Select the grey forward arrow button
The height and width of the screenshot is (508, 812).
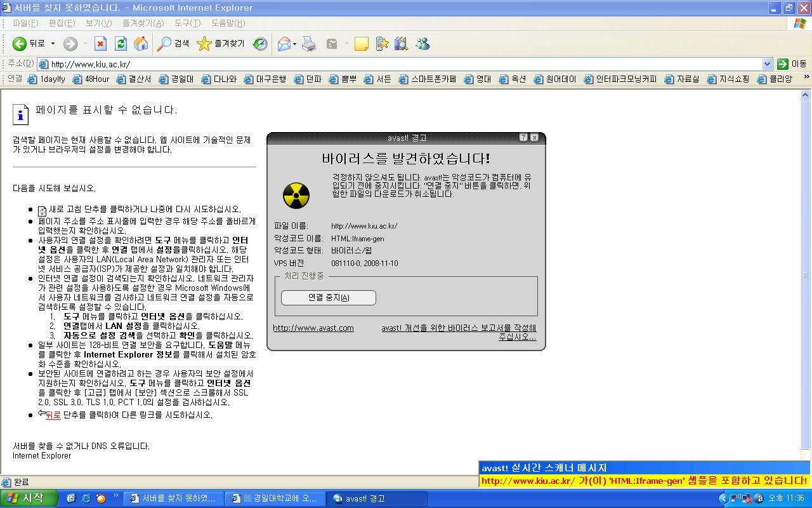pyautogui.click(x=70, y=44)
